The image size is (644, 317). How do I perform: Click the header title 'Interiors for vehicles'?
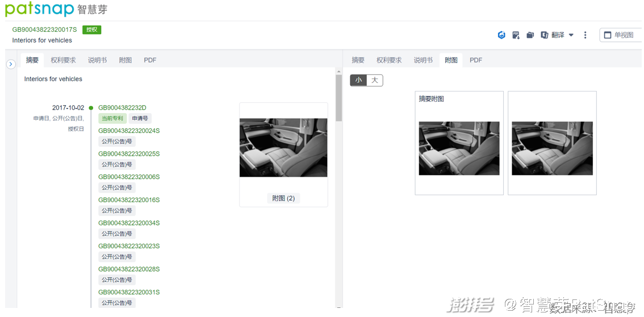click(x=42, y=40)
